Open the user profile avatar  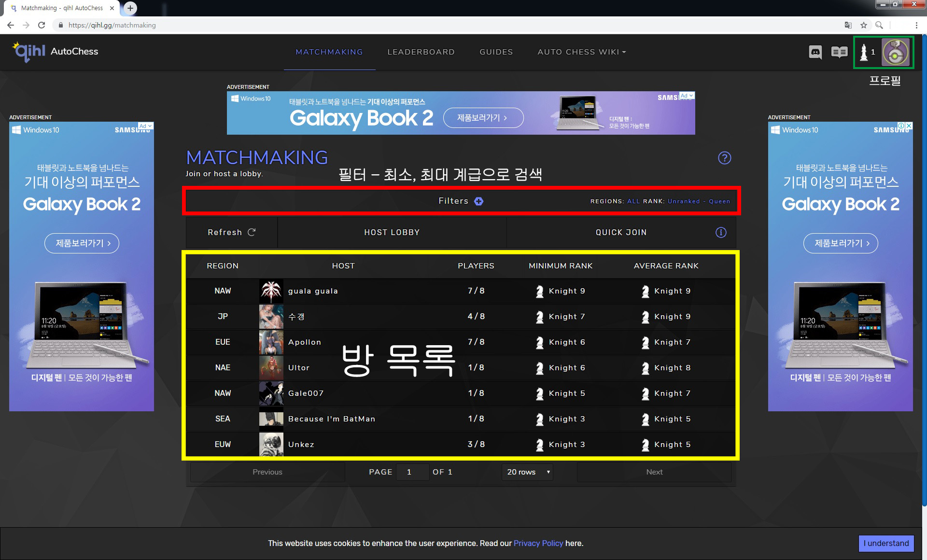[895, 52]
